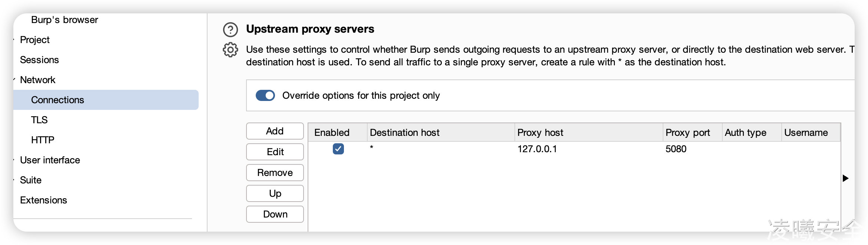Viewport: 868px width, 245px height.
Task: Open the HTTP settings page
Action: (43, 140)
